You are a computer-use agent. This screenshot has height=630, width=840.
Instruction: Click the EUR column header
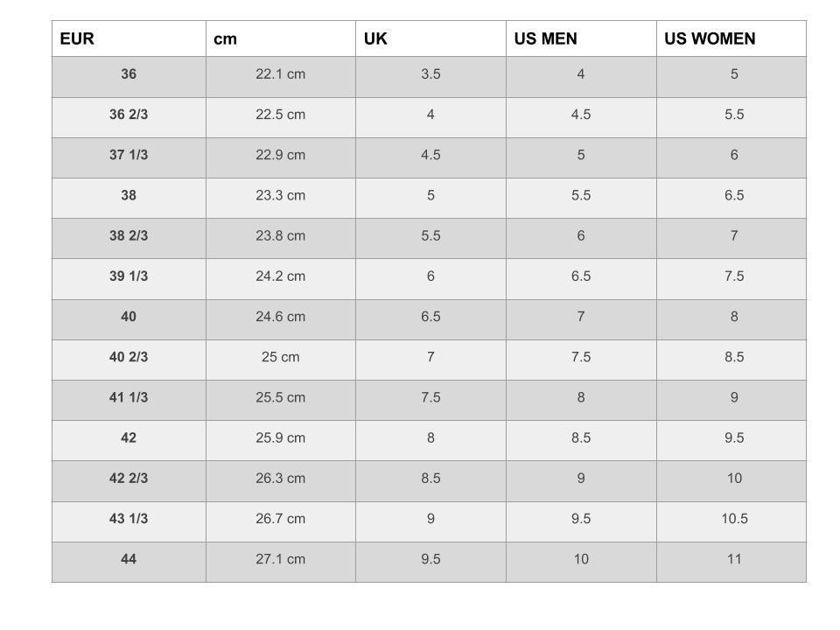(x=129, y=38)
